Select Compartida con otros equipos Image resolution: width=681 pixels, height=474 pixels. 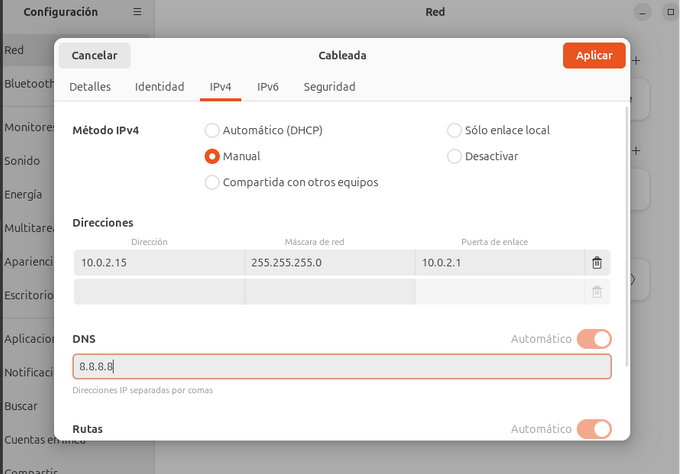point(212,182)
